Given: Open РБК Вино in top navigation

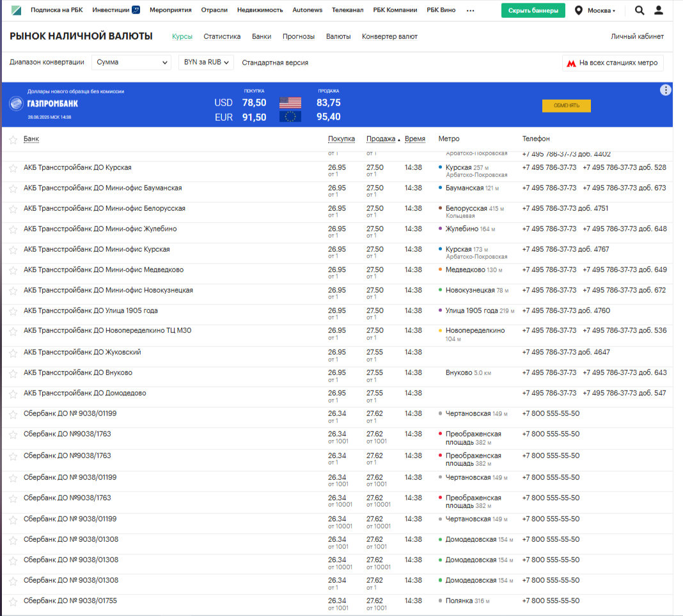Looking at the screenshot, I should (441, 10).
